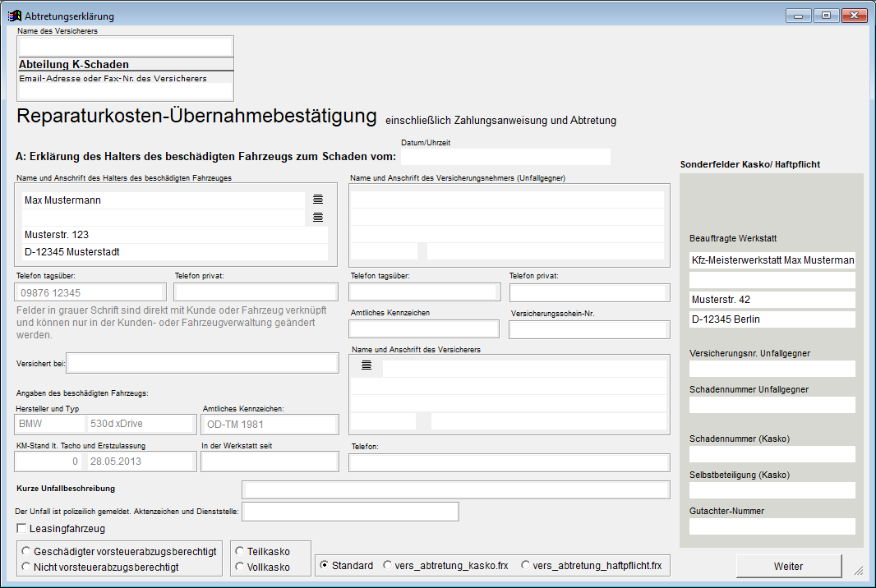Screen dimensions: 876x588
Task: Click Versicherungsnr. Unfallgegner field
Action: 772,369
